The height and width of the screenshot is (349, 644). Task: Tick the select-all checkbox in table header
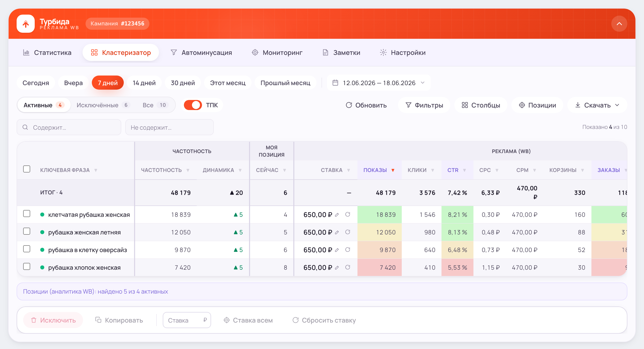coord(27,169)
